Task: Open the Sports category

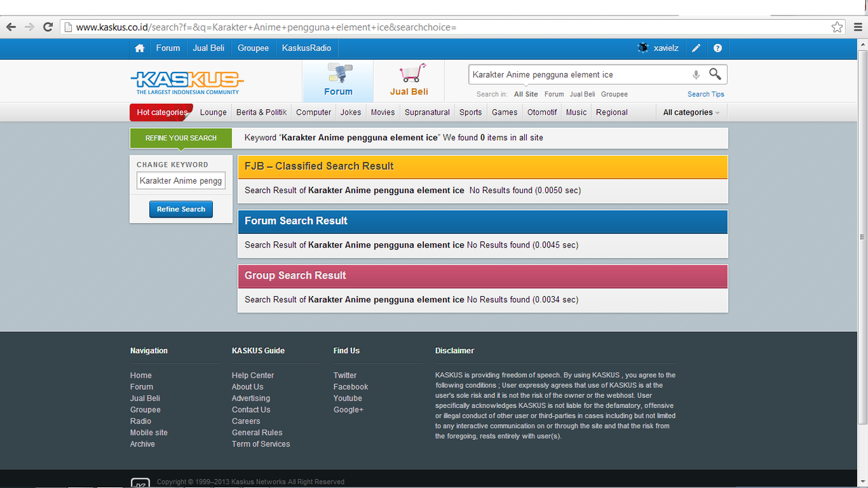Action: click(471, 113)
